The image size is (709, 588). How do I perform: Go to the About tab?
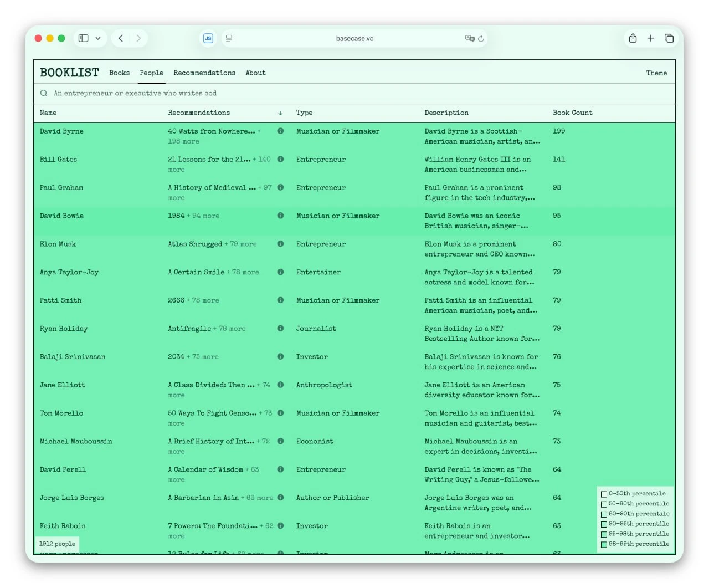point(256,73)
